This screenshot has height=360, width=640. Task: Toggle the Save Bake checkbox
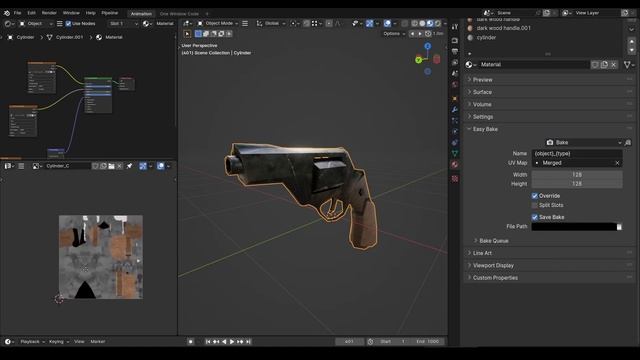[534, 217]
